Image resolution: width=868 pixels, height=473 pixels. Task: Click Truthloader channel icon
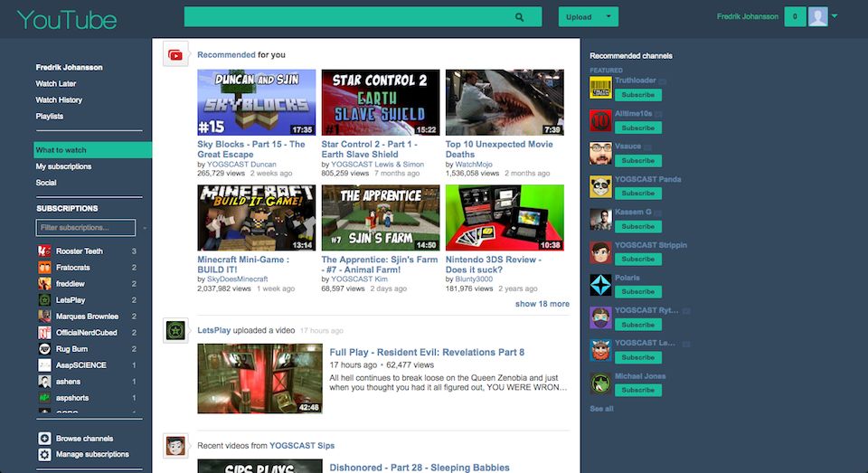(x=600, y=88)
